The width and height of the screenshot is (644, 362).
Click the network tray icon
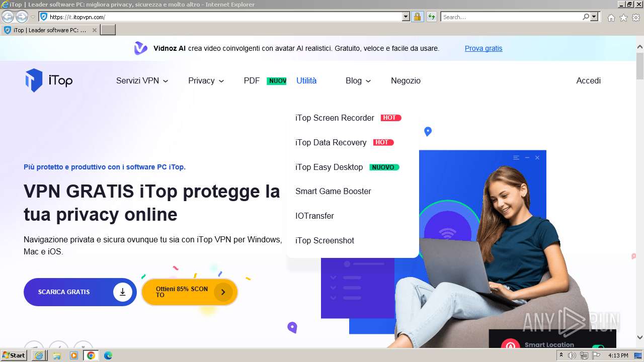[x=584, y=355]
